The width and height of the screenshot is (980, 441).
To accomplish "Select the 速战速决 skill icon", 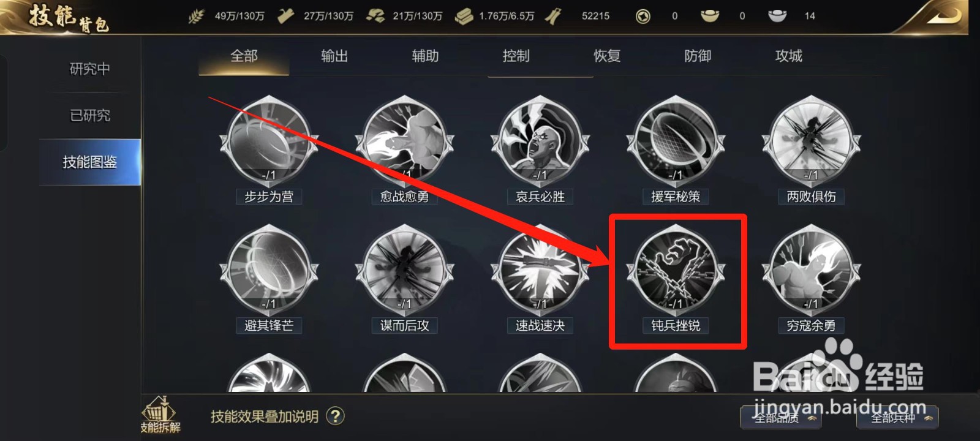I will pos(540,271).
